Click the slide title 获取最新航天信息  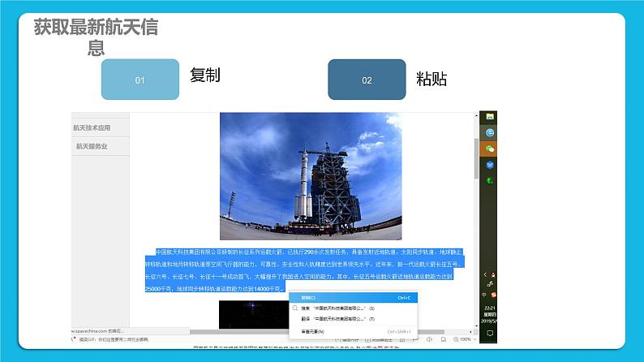96,37
